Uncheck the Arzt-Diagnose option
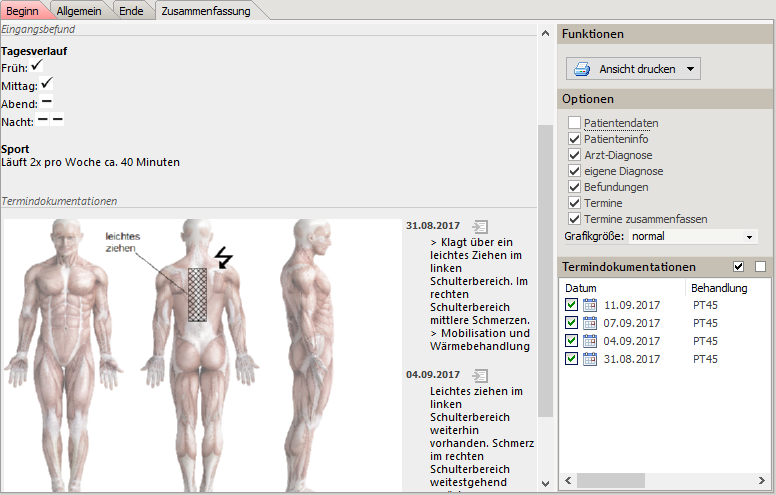776x495 pixels. point(574,155)
